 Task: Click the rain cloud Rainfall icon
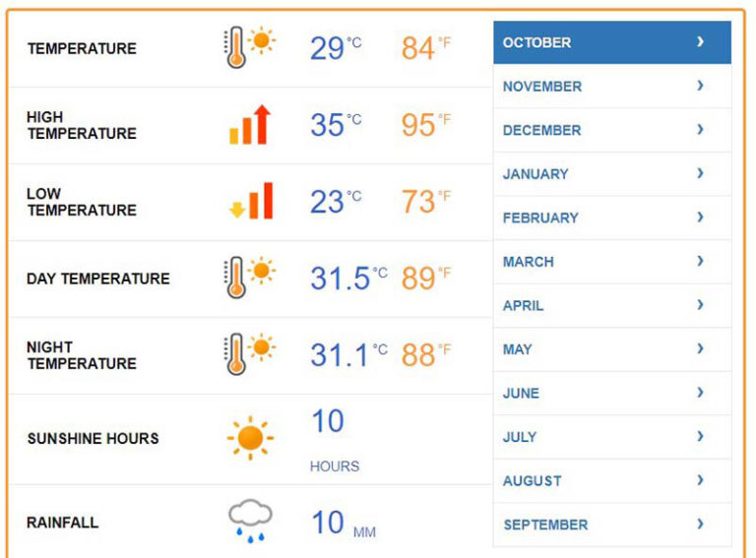(x=250, y=522)
